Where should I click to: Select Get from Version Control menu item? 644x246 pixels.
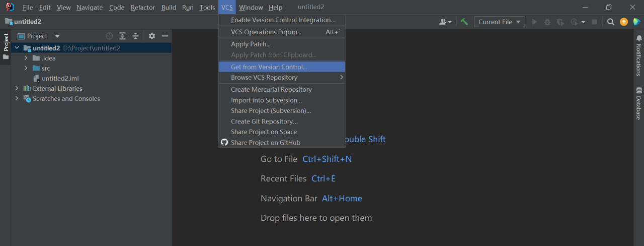[269, 67]
